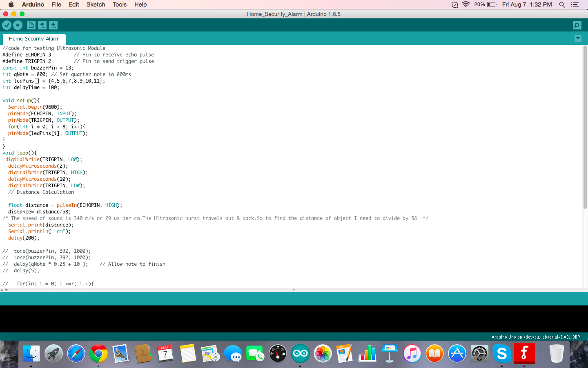The image size is (588, 368).
Task: Open Skype from the Dock
Action: [x=502, y=353]
